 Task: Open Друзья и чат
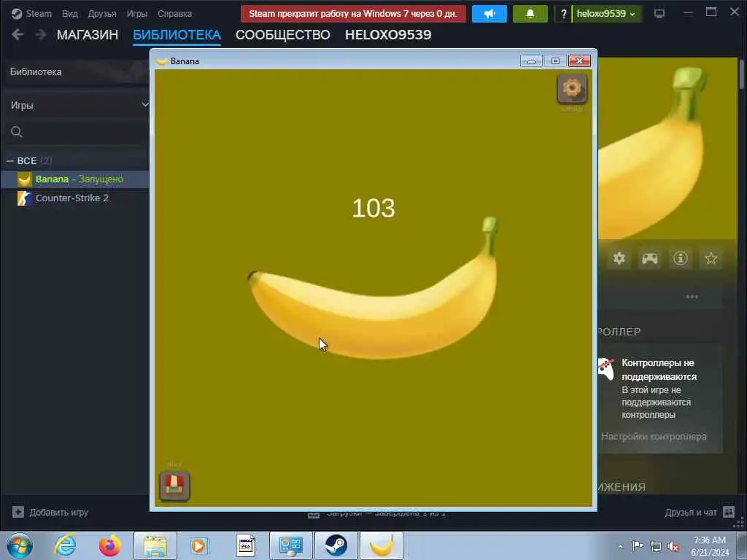pyautogui.click(x=700, y=513)
